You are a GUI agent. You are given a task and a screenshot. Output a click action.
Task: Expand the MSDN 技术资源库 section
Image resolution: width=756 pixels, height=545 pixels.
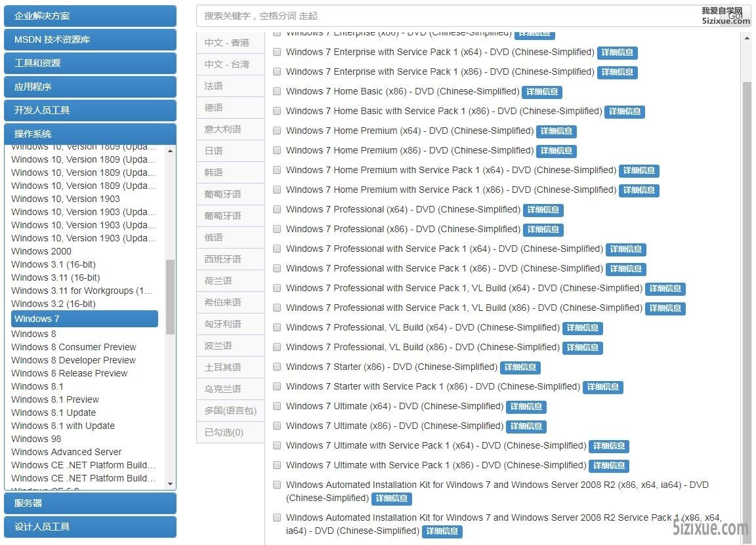(90, 39)
